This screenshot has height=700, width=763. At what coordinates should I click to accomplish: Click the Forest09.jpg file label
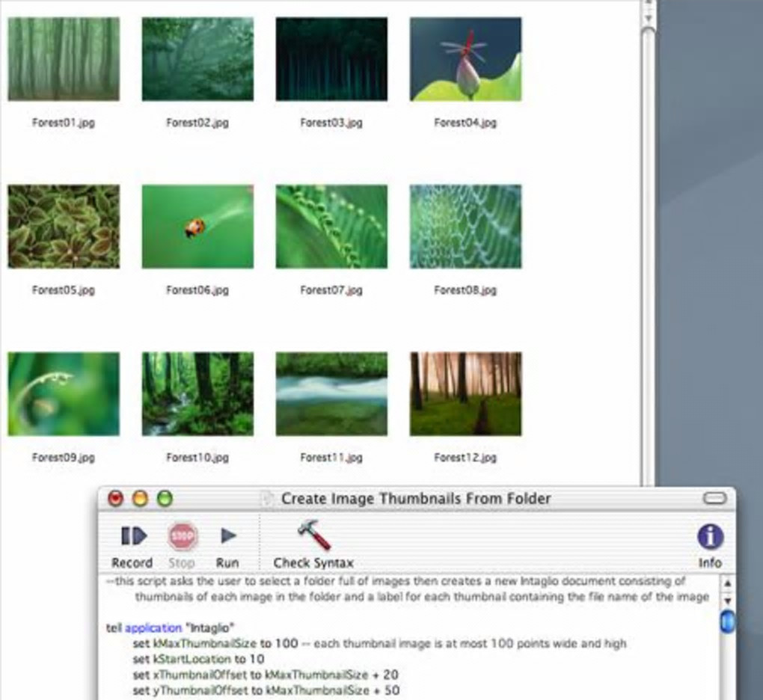point(64,458)
